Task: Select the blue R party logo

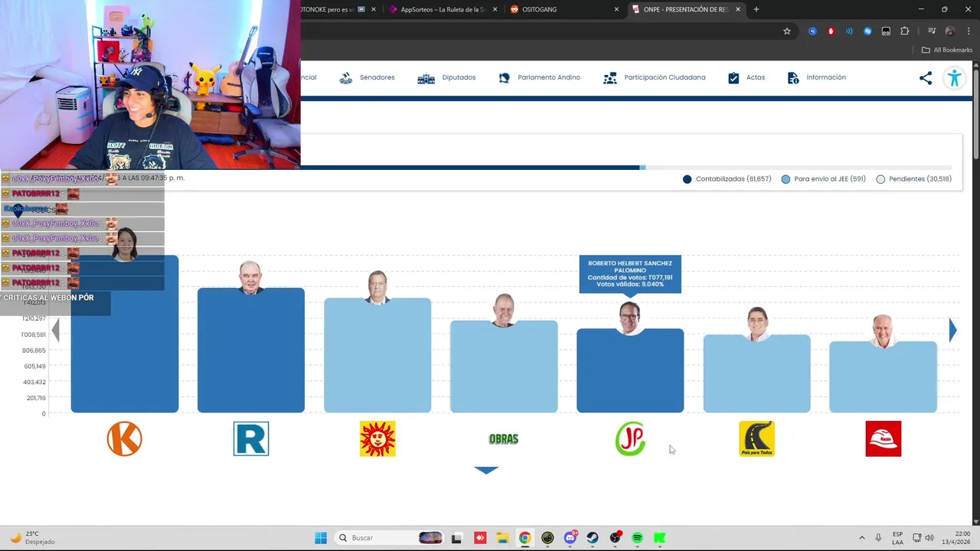Action: tap(251, 439)
